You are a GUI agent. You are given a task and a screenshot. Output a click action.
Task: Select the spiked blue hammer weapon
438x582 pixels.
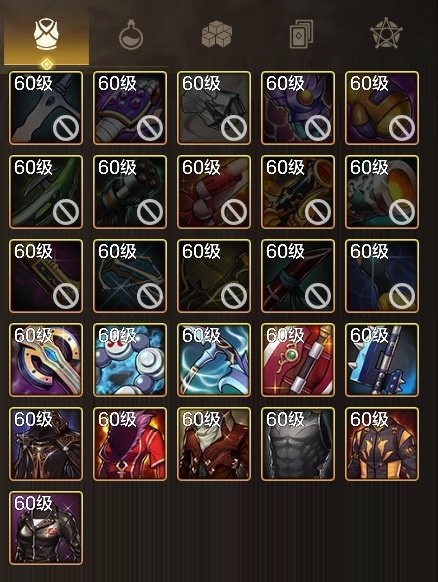[382, 360]
